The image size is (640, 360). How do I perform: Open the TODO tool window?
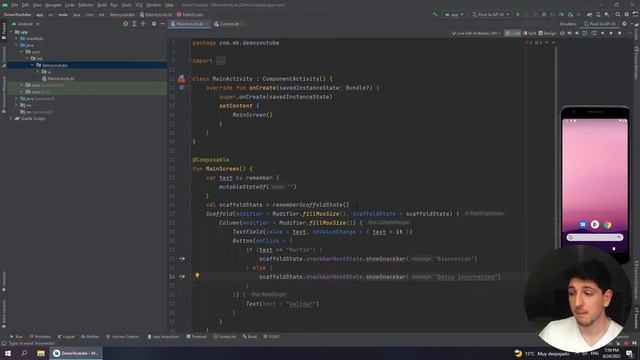(x=272, y=337)
